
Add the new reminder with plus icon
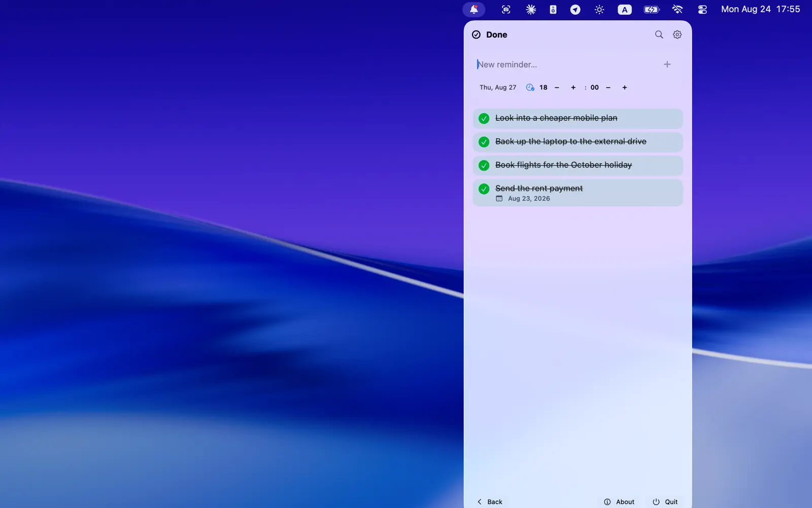tap(667, 65)
